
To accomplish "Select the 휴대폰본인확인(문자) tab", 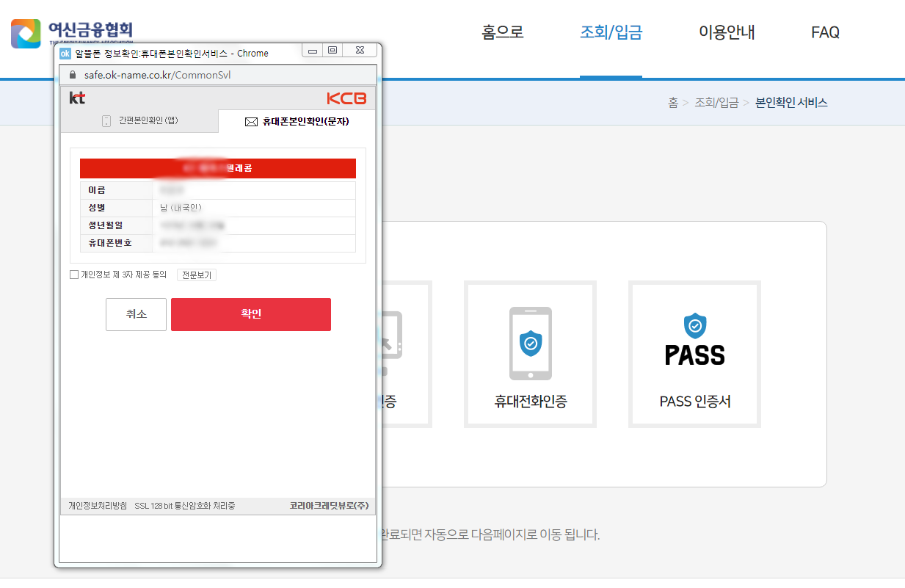I will click(297, 121).
